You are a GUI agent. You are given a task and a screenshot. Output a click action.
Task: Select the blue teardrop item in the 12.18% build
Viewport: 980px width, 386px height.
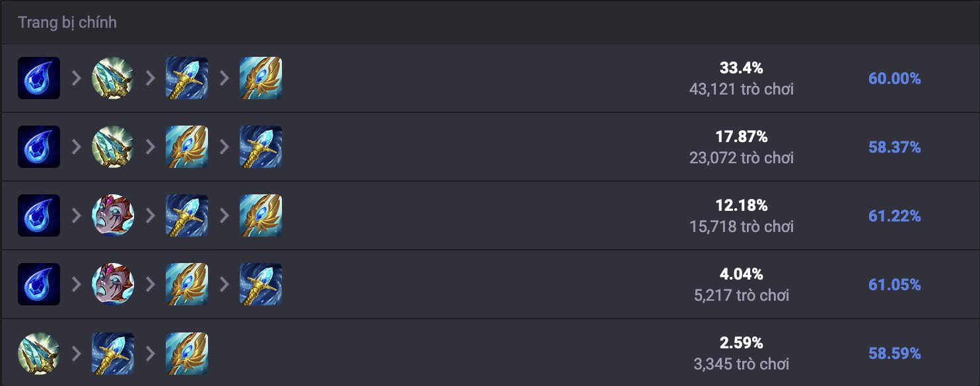tap(39, 215)
